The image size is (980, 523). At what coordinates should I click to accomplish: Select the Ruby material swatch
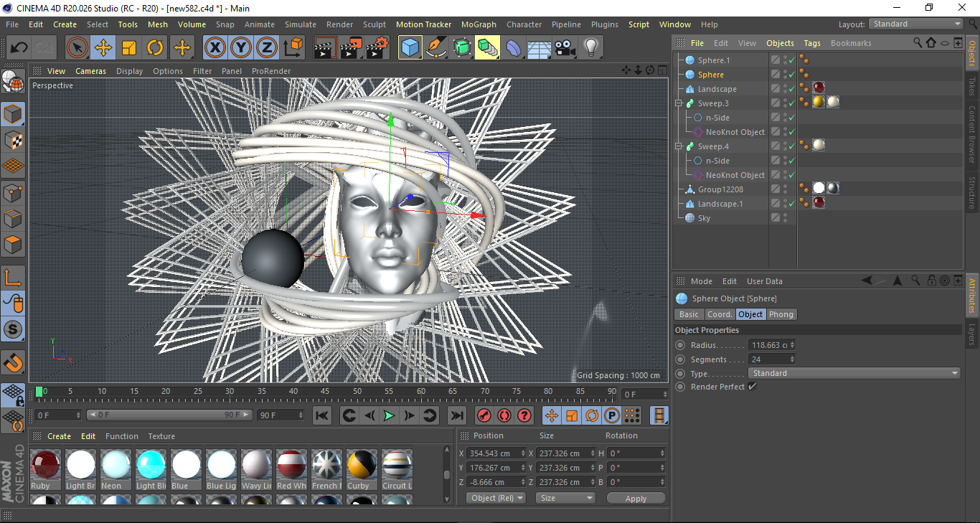click(x=45, y=470)
